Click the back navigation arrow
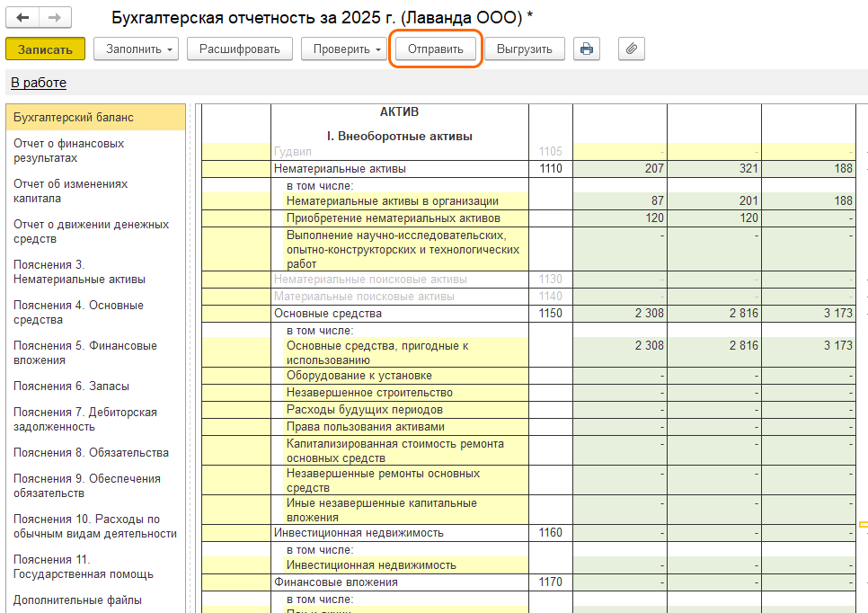 coord(22,17)
